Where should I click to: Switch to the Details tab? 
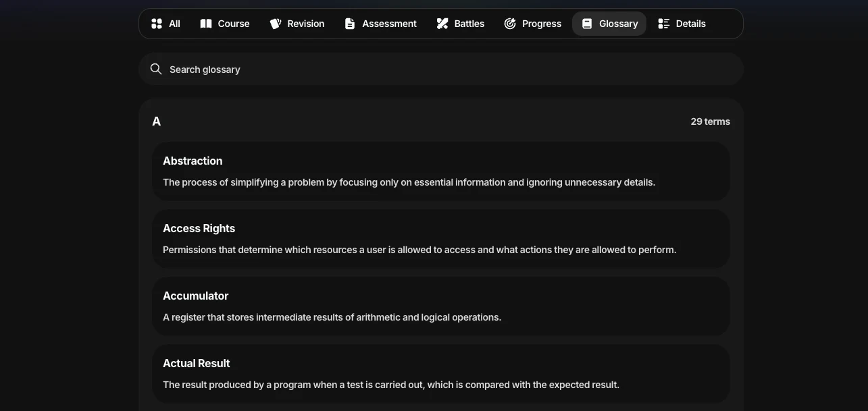pyautogui.click(x=682, y=24)
